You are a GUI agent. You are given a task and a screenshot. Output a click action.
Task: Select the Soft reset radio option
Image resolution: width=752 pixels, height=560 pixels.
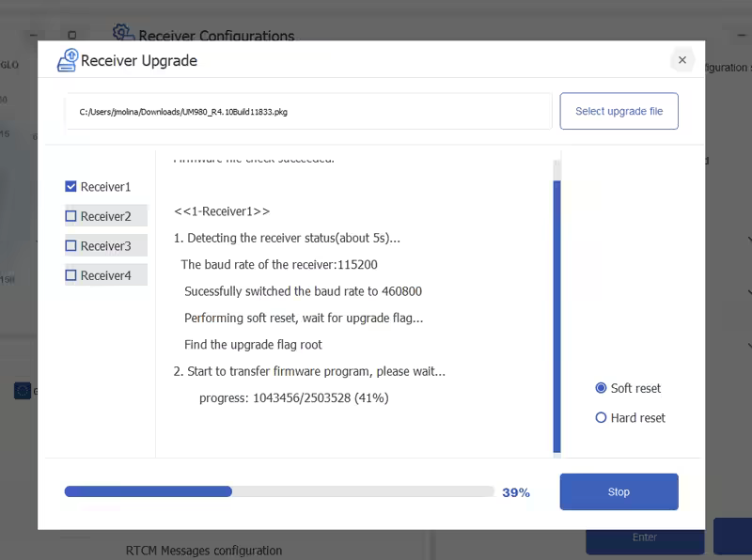[x=602, y=388]
